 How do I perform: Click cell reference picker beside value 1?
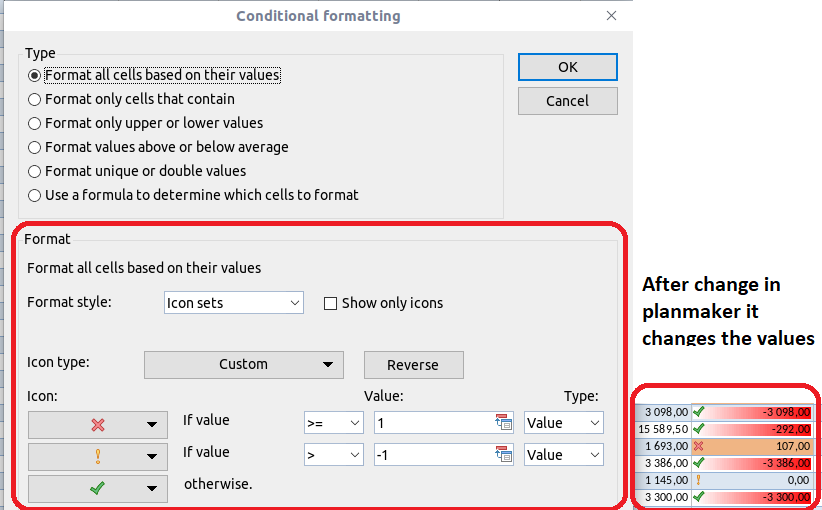(x=503, y=423)
